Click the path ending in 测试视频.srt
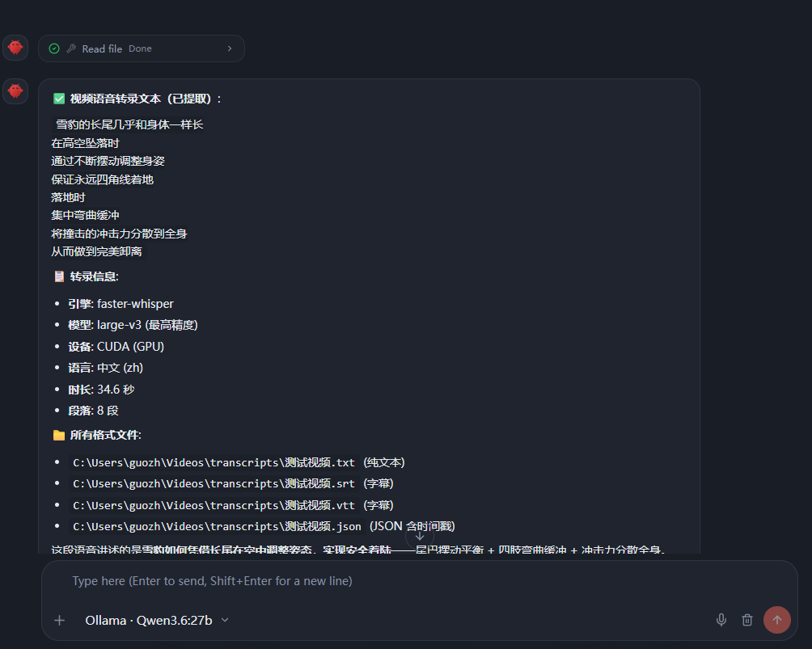Screen dimensions: 812x649 point(214,483)
